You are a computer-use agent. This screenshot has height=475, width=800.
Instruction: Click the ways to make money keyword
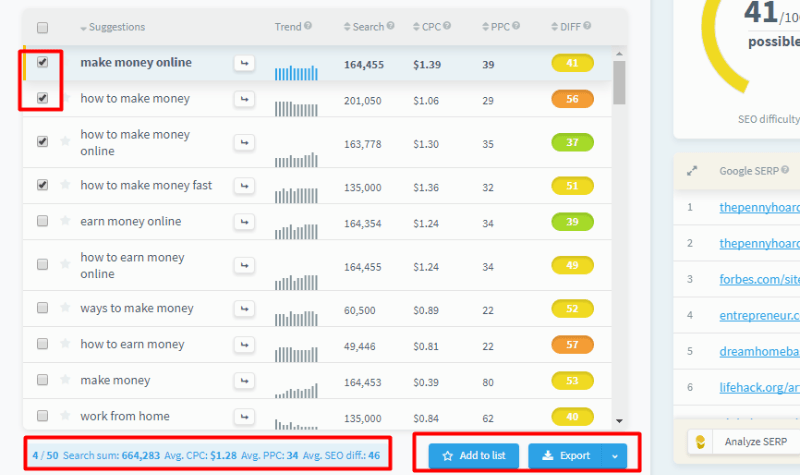(137, 308)
